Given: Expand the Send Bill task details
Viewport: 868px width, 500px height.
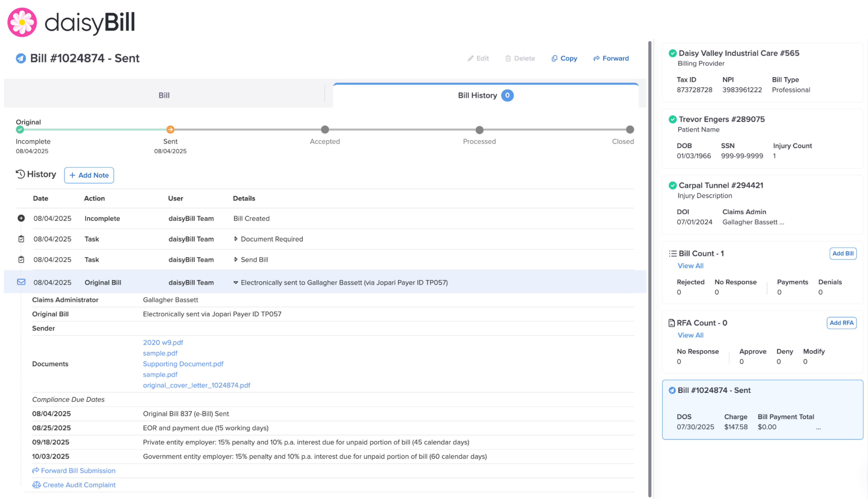Looking at the screenshot, I should point(236,260).
